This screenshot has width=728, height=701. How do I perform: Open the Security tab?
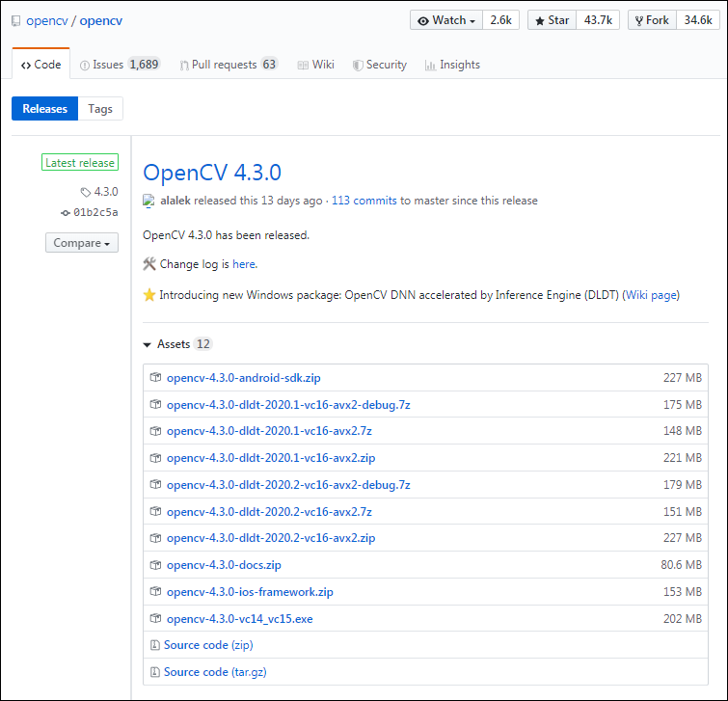(379, 65)
